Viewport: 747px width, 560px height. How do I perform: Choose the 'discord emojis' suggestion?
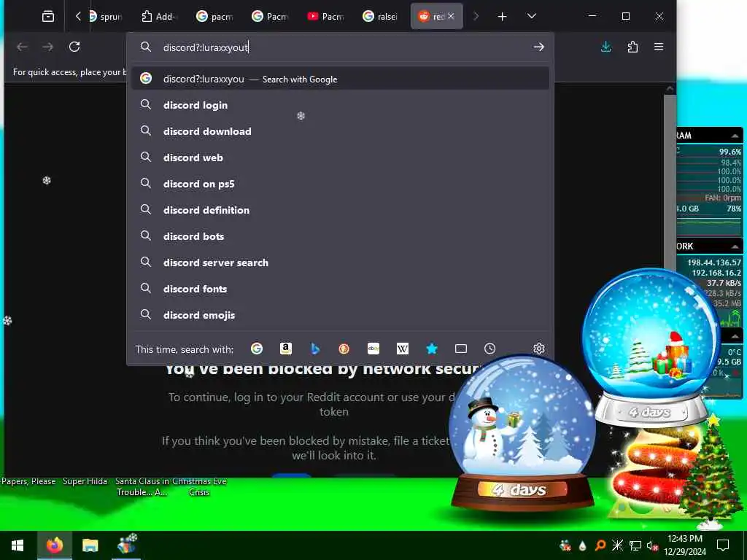[x=340, y=315]
